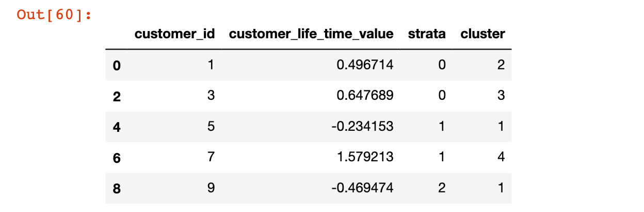Select strata value 2 in row 8
This screenshot has width=644, height=212.
441,188
